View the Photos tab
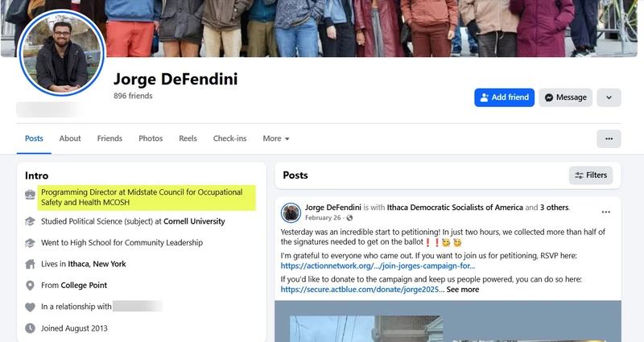Screen dimensions: 644x342 151,138
